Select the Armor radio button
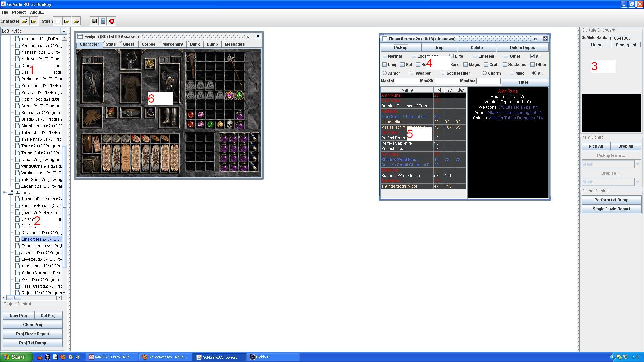 385,73
